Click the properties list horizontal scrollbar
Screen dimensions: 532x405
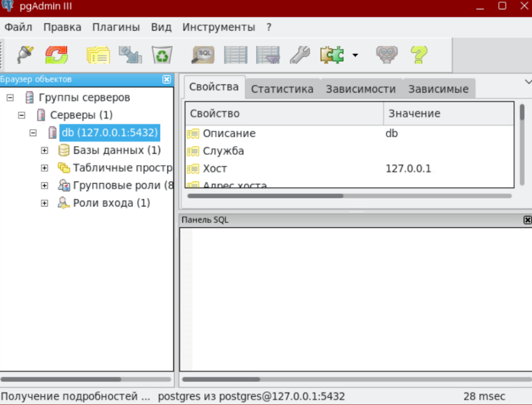pyautogui.click(x=350, y=196)
